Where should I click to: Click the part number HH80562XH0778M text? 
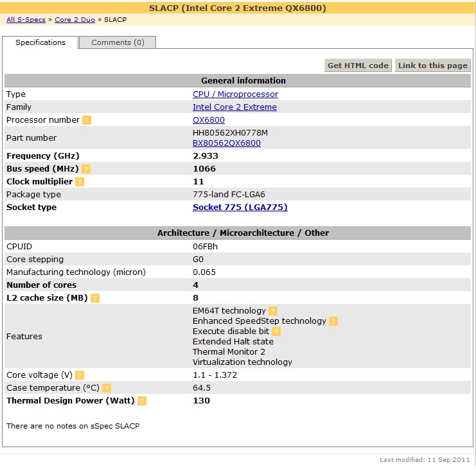click(230, 132)
